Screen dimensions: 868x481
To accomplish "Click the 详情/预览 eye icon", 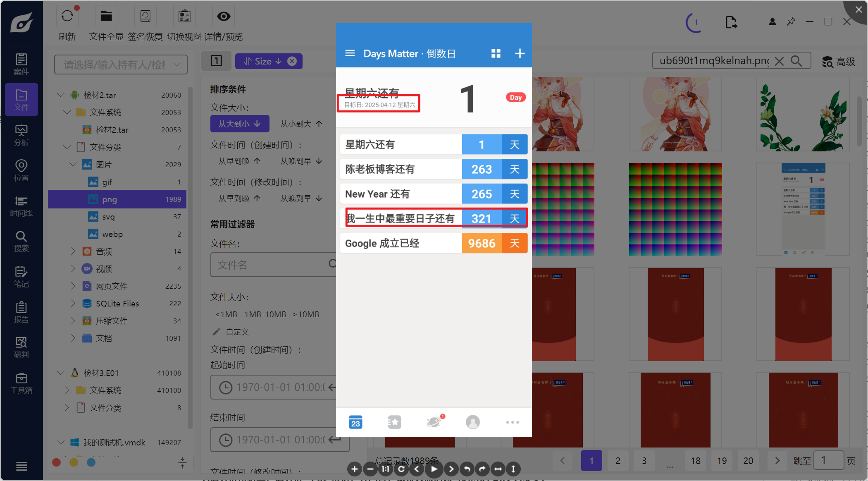I will (224, 17).
